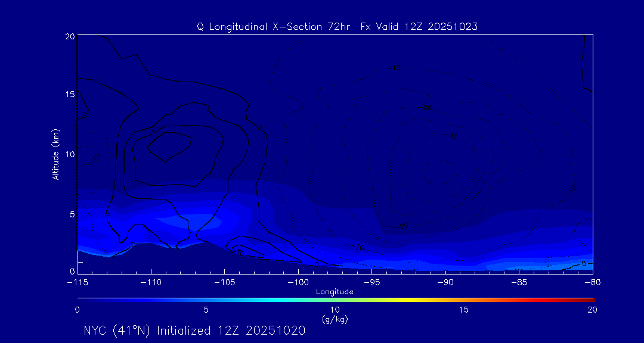Click the colorbar's 15 value label
Viewport: 644px width, 343px height.
coord(463,310)
